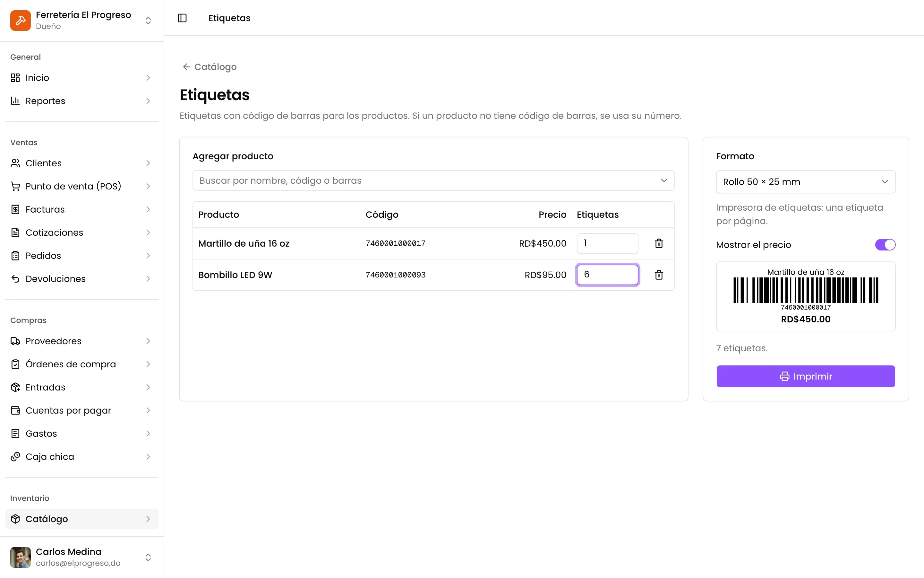
Task: Click the Cotizaciones document icon
Action: 15,232
